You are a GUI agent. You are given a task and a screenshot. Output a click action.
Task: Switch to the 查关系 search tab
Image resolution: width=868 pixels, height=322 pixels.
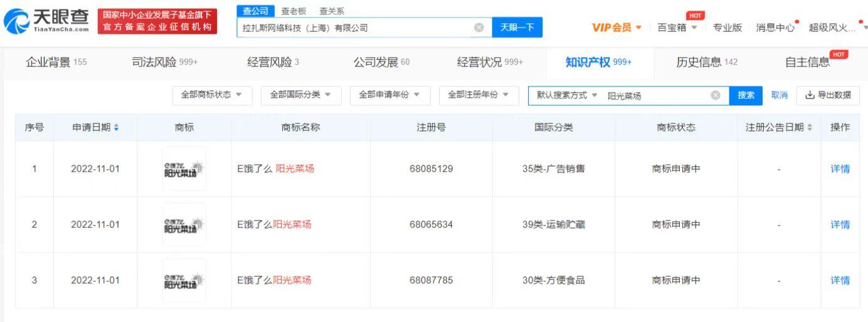332,11
